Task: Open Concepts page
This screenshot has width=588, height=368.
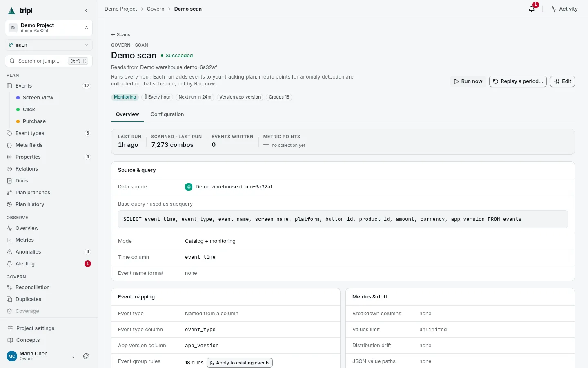Action: point(49,340)
